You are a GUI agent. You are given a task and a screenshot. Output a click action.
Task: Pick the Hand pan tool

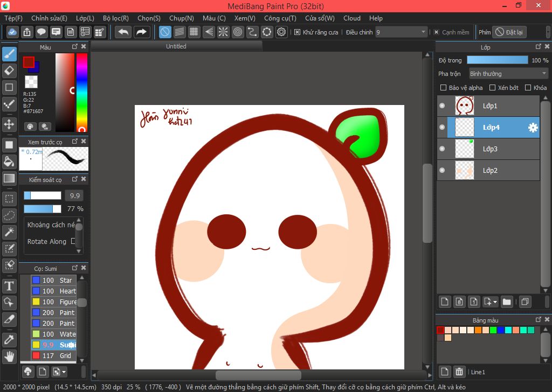9,356
